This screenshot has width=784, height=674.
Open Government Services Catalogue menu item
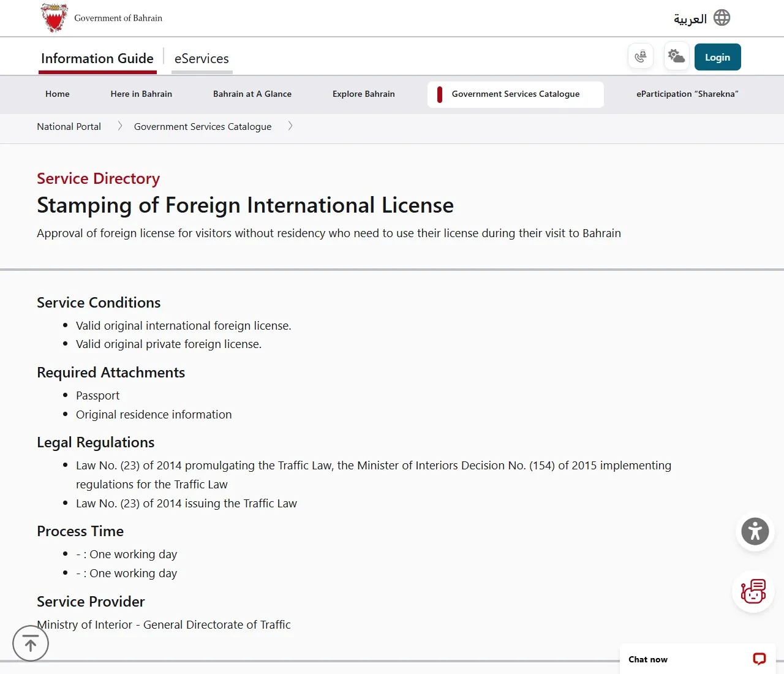516,94
